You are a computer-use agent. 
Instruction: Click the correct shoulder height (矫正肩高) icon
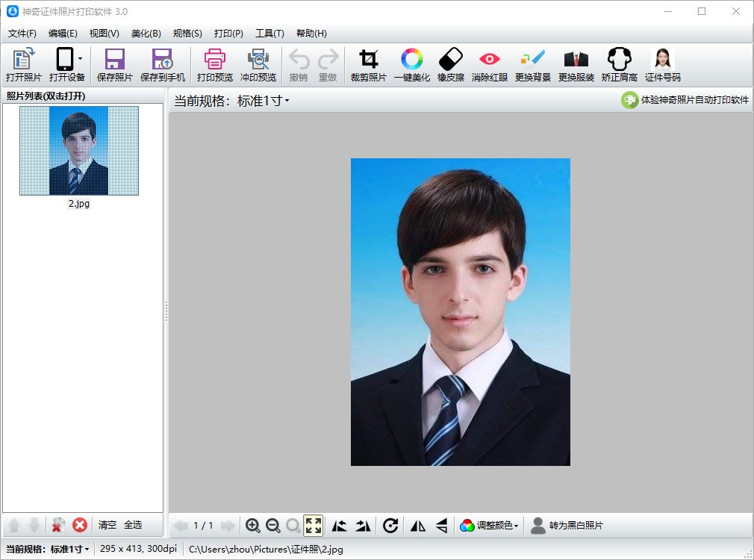click(619, 65)
